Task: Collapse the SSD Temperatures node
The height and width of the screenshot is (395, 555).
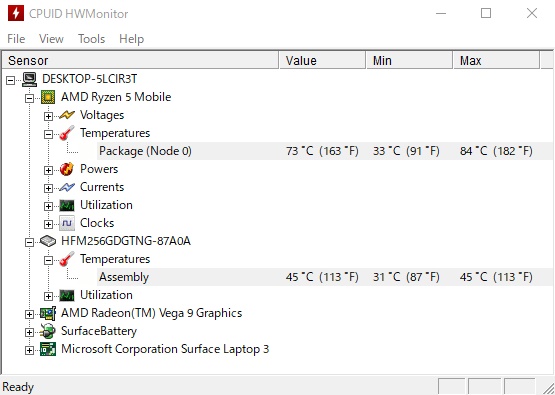Action: pos(48,260)
